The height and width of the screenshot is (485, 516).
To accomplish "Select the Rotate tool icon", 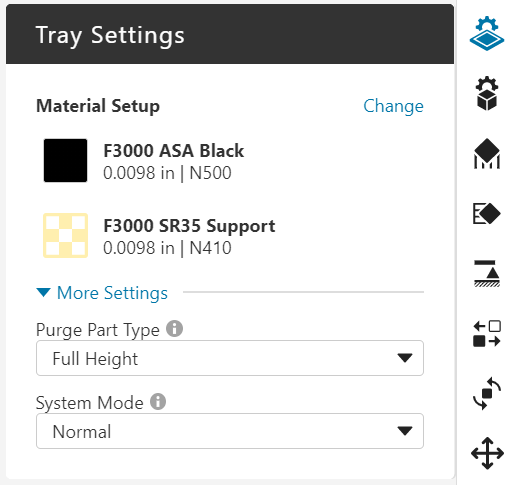I will click(487, 393).
